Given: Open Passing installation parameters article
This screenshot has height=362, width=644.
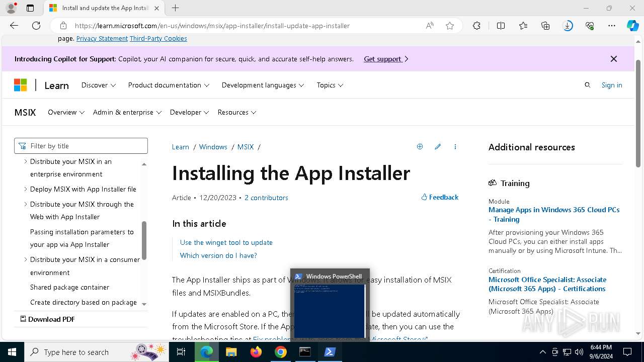Looking at the screenshot, I should click(x=82, y=238).
